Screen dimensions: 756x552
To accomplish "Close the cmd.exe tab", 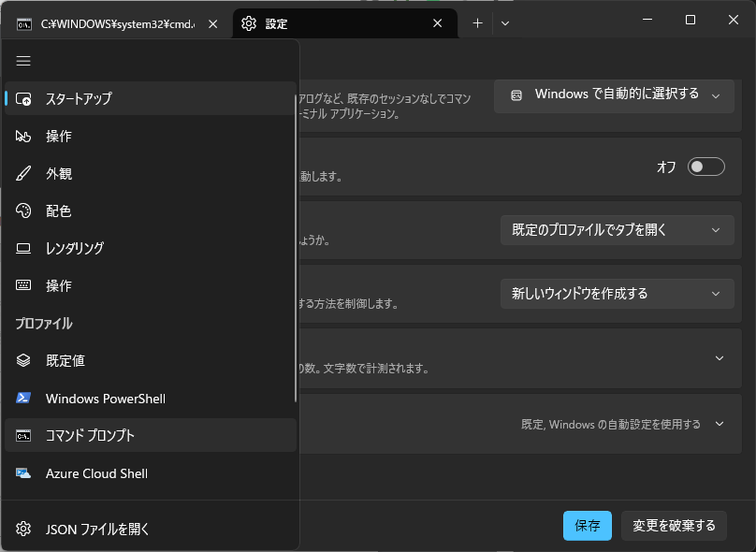I will [x=212, y=23].
